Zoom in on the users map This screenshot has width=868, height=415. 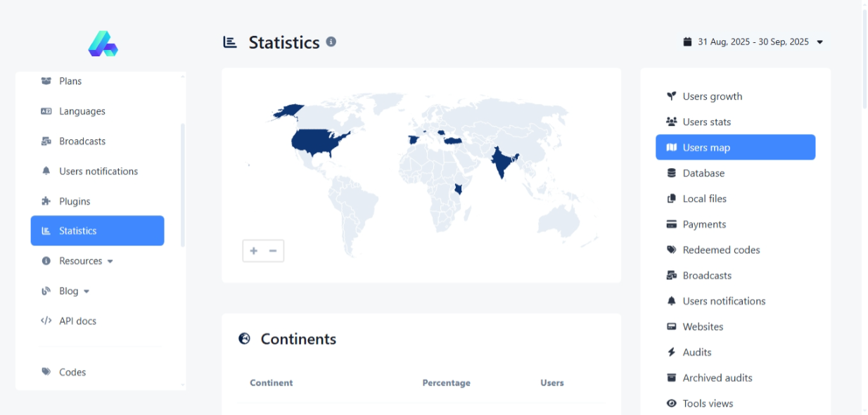pyautogui.click(x=253, y=251)
